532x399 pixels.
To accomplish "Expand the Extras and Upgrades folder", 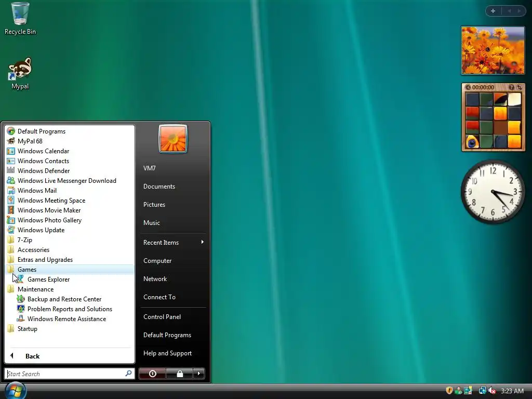I will (x=70, y=259).
